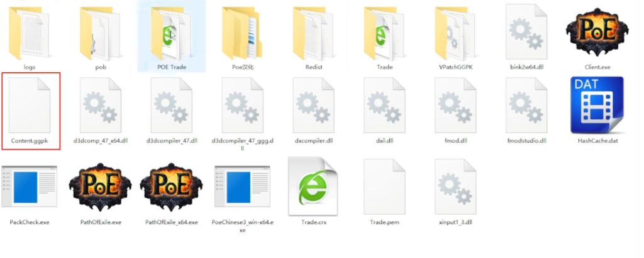This screenshot has width=644, height=258.
Task: Select the Content.ggpk file icon
Action: (30, 105)
